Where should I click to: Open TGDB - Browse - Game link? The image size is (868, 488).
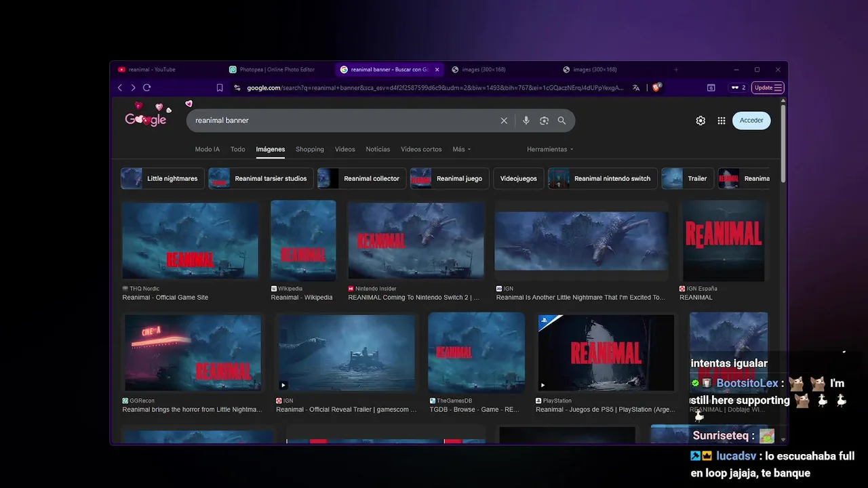[475, 409]
